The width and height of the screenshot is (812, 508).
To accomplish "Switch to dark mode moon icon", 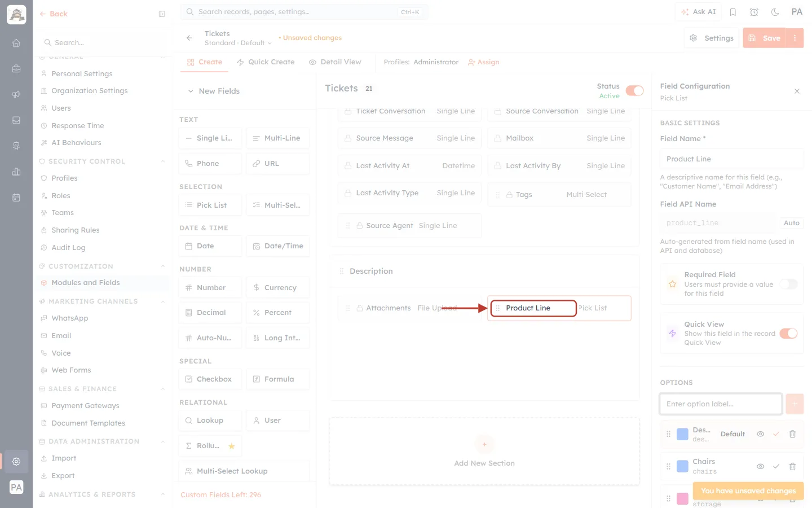I will [x=775, y=12].
